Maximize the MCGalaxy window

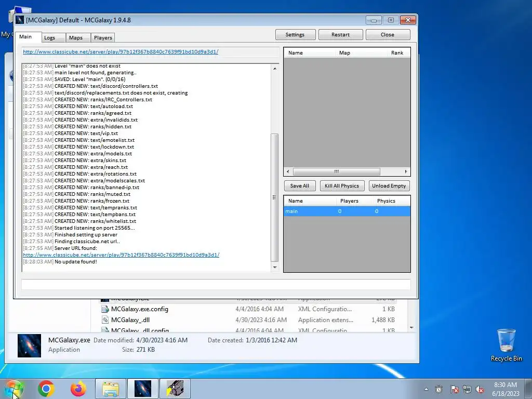391,20
